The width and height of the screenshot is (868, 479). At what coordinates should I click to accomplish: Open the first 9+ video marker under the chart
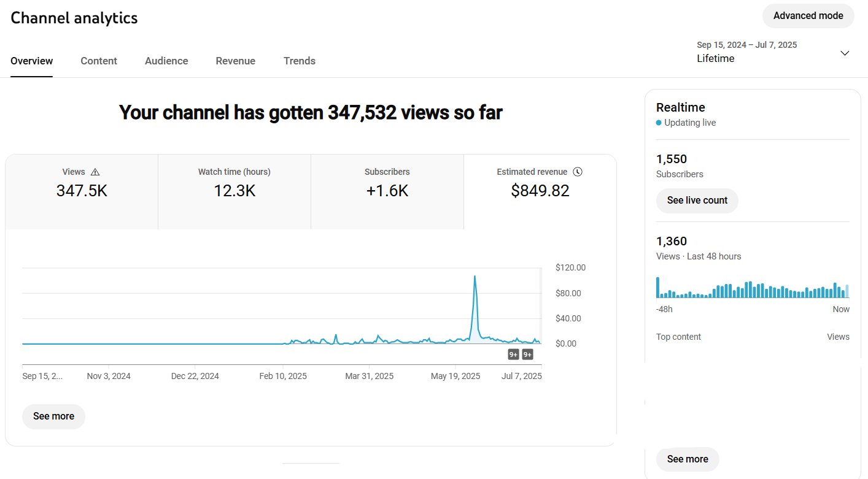[x=513, y=354]
